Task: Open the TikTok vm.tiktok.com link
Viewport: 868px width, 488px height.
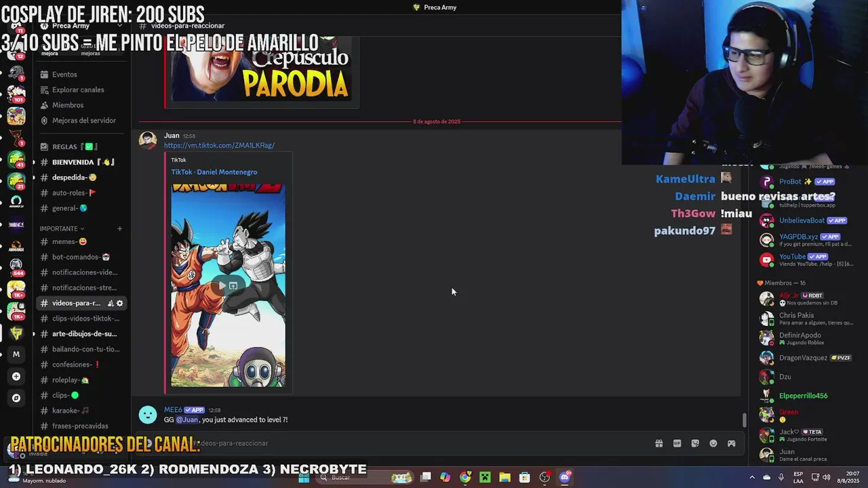Action: click(x=219, y=145)
